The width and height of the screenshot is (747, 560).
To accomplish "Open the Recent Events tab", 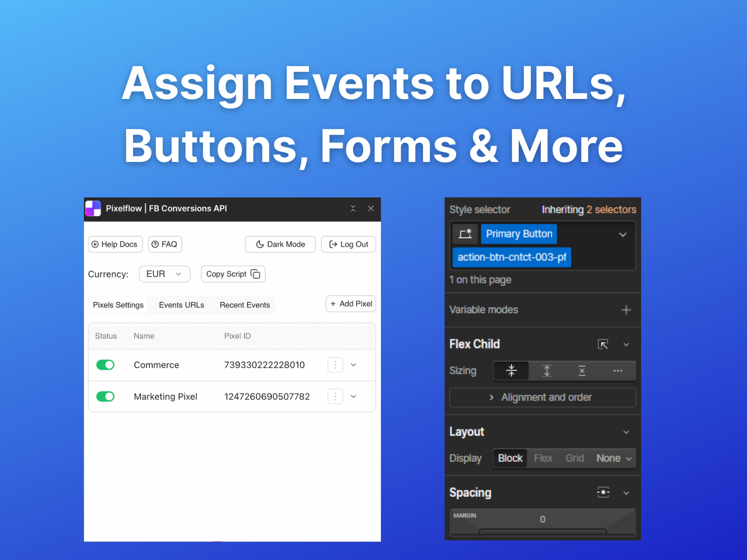I will pos(245,305).
